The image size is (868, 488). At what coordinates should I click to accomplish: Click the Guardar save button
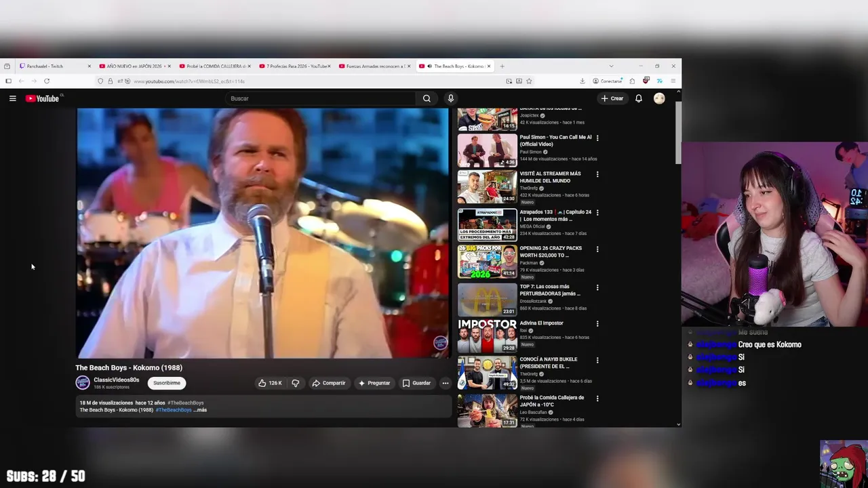coord(416,383)
